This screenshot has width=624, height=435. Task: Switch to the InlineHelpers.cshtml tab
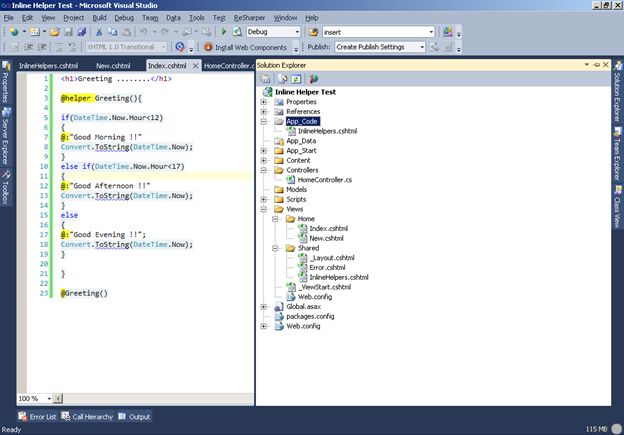(49, 66)
